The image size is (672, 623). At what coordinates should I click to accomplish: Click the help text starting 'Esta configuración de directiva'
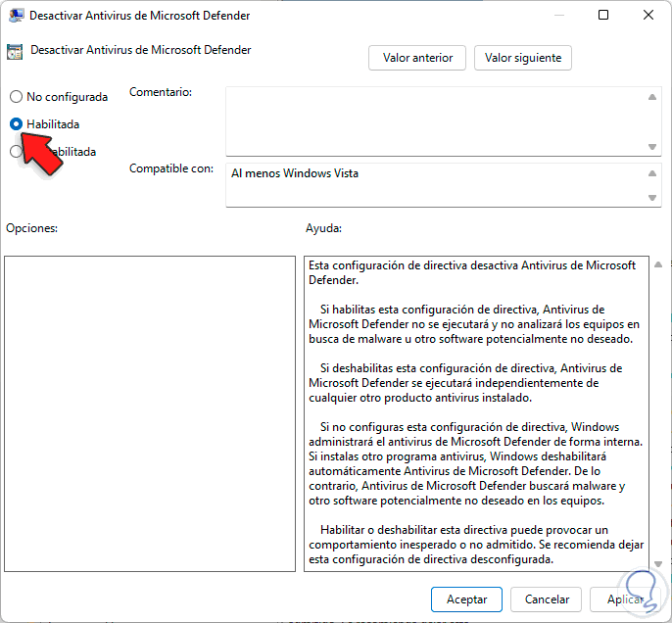472,272
